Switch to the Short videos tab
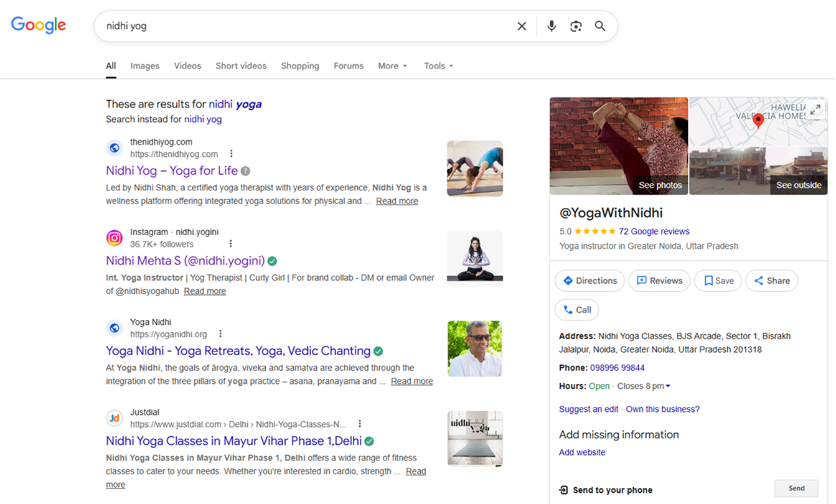Image resolution: width=836 pixels, height=504 pixels. pyautogui.click(x=241, y=66)
